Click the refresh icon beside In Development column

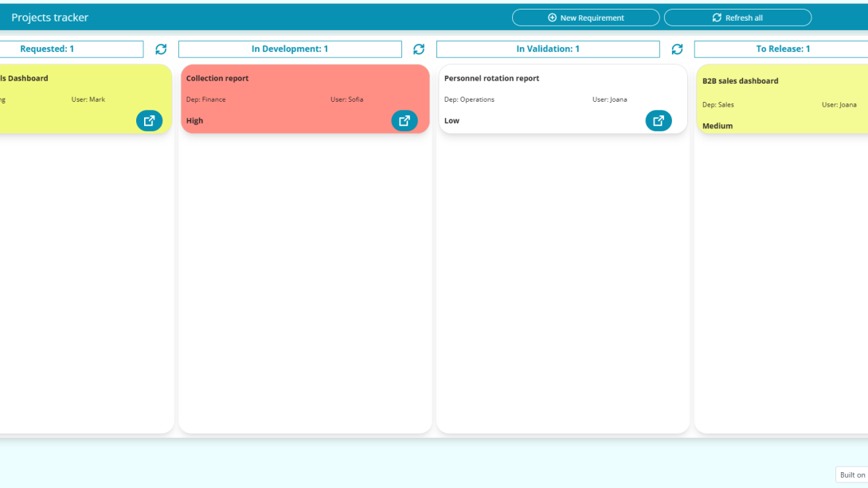419,49
